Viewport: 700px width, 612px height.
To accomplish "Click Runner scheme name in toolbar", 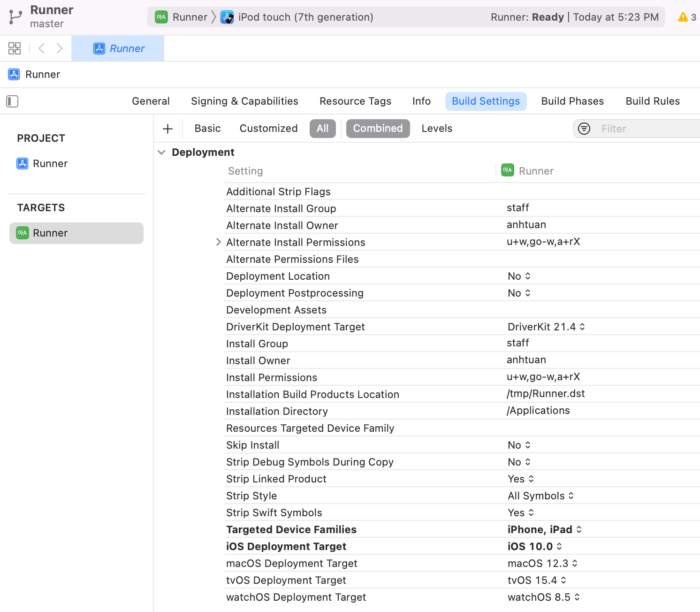I will tap(190, 17).
